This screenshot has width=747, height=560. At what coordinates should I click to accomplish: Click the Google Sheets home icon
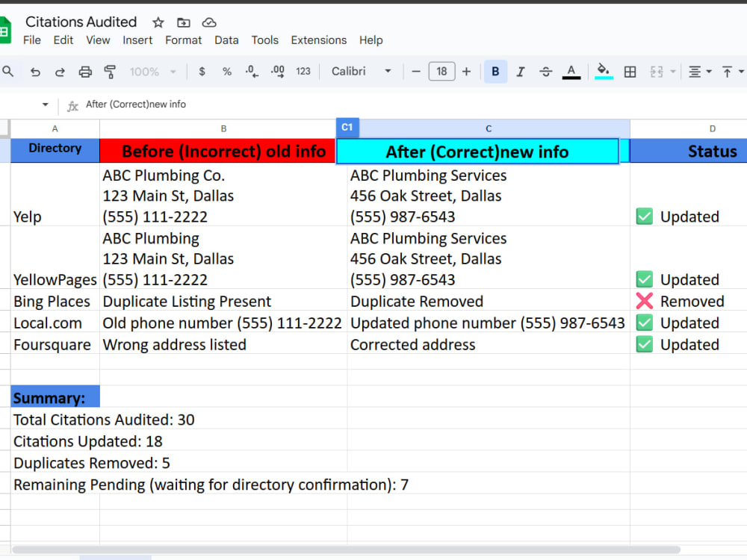[4, 30]
